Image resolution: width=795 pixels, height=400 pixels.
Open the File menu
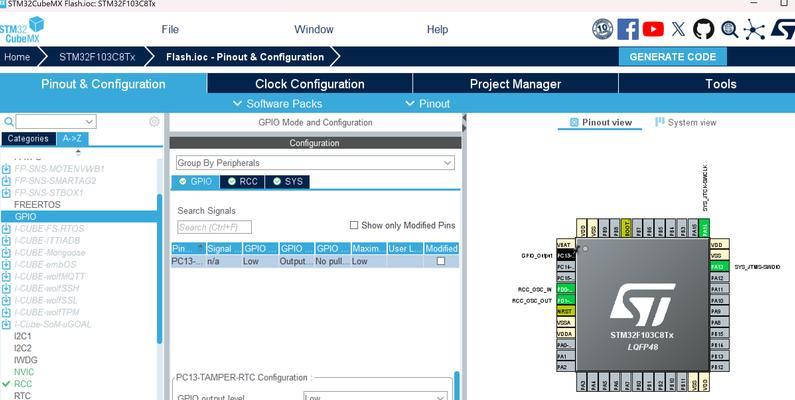coord(170,29)
